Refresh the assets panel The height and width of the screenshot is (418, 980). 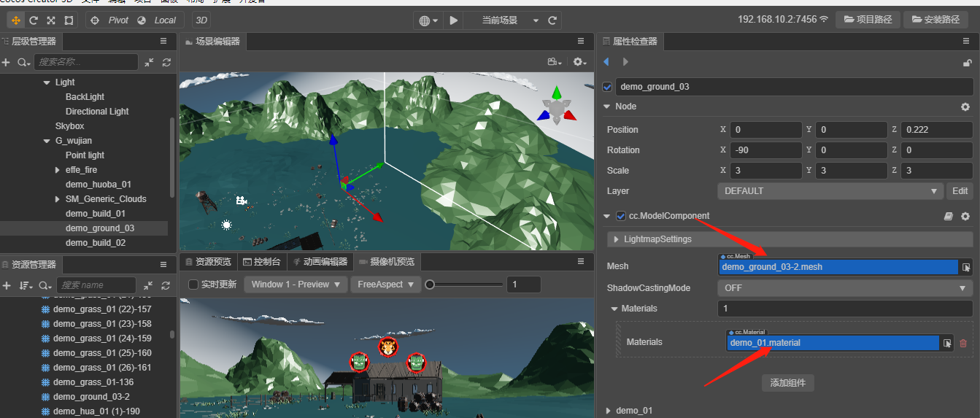tap(166, 285)
